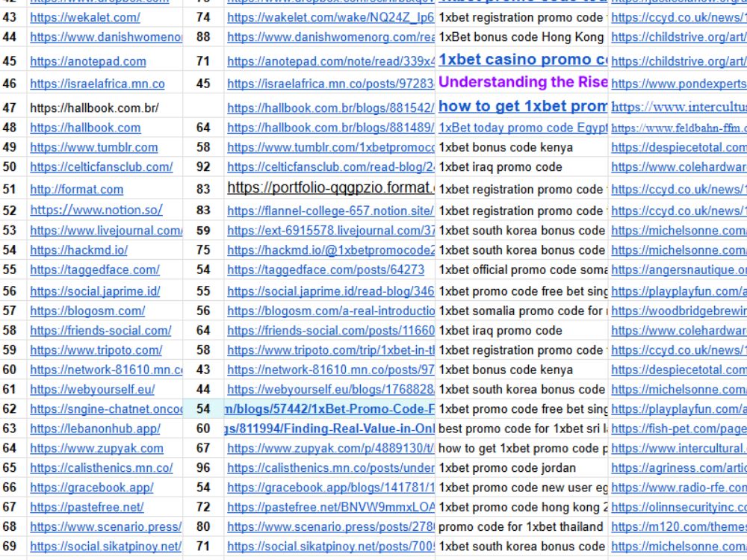Click the israelafrica.mn.co/posts/97283 link
Screen dimensions: 747x560
(x=331, y=84)
